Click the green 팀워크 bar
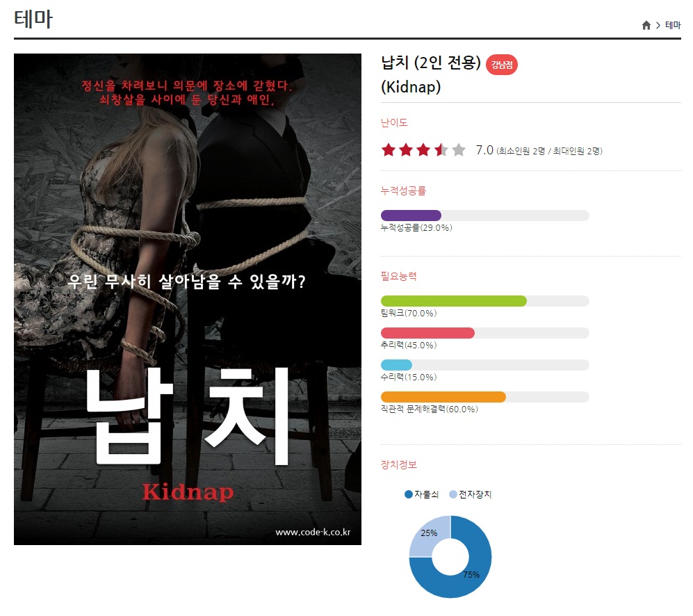This screenshot has width=693, height=616. point(454,301)
